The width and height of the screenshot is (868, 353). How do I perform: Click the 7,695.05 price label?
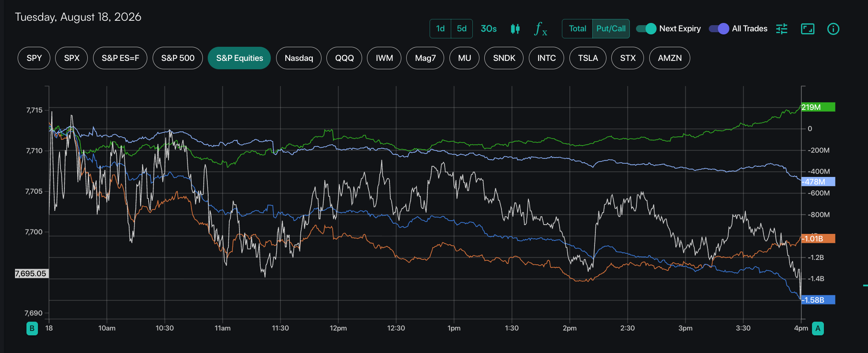(x=31, y=274)
